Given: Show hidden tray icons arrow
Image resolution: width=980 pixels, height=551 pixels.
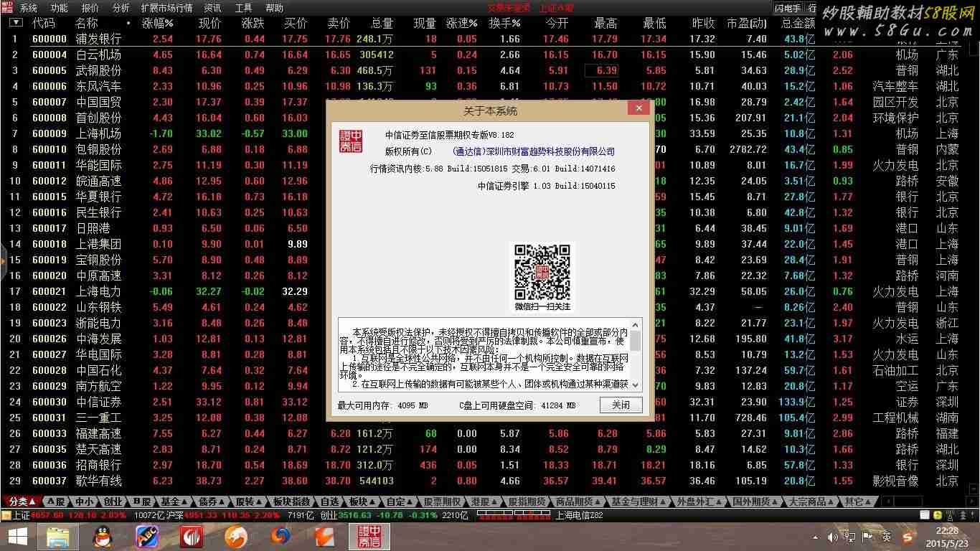Looking at the screenshot, I should pos(816,537).
